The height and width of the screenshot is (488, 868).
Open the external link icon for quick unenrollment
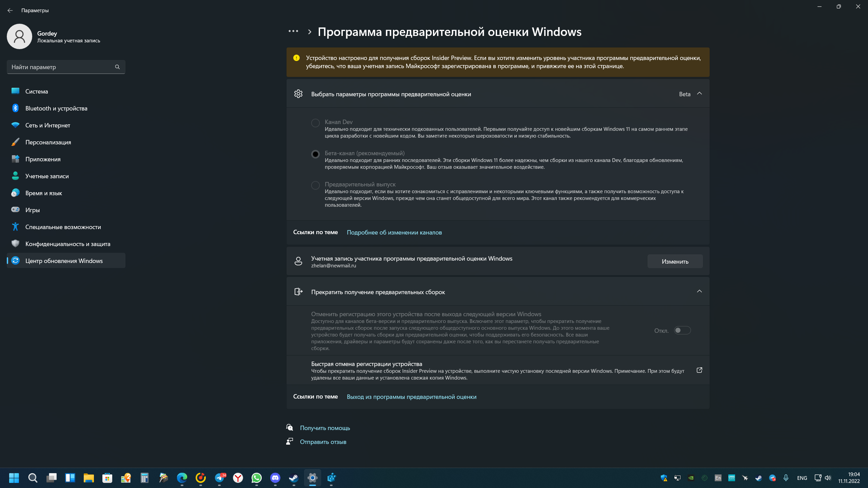699,370
